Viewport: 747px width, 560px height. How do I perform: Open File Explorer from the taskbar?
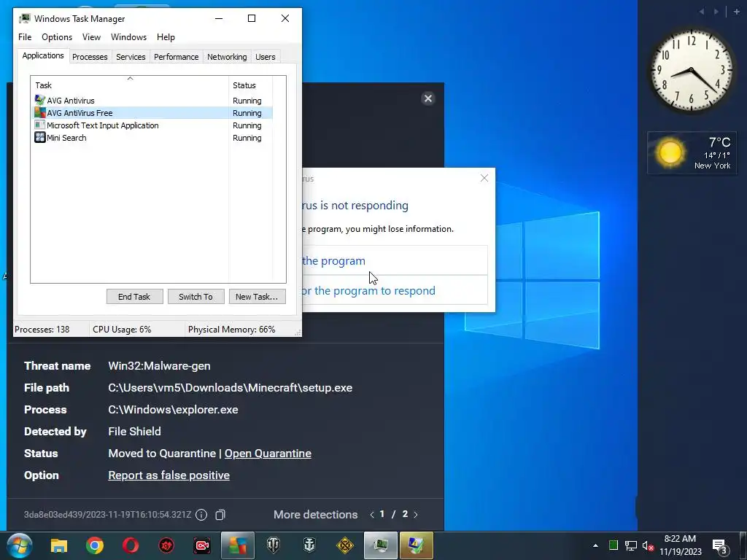point(59,545)
